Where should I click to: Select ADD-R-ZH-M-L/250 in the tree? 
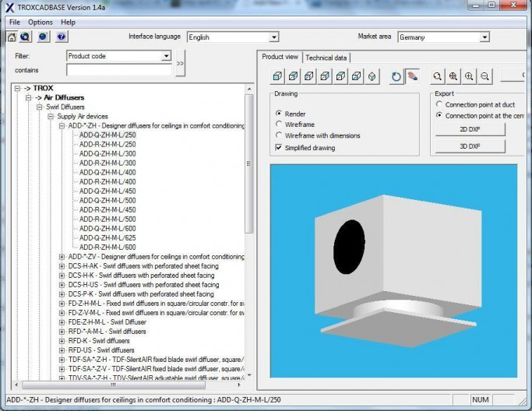(x=107, y=145)
